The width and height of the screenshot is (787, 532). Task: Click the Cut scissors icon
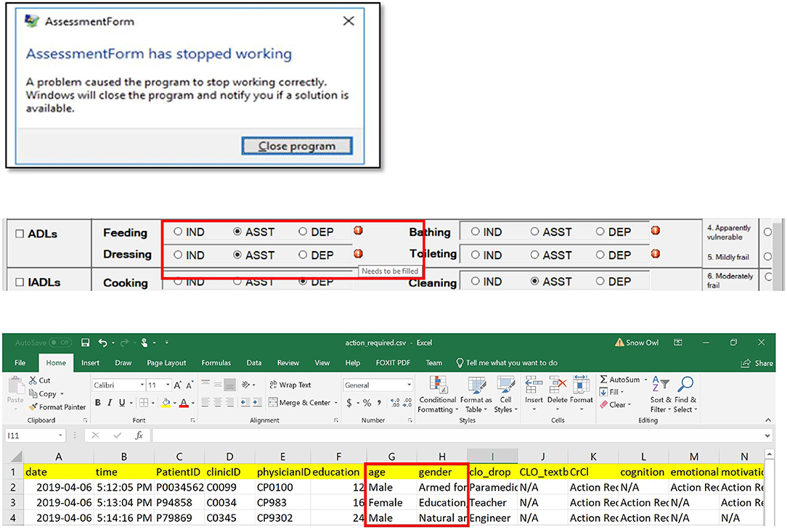click(x=33, y=380)
